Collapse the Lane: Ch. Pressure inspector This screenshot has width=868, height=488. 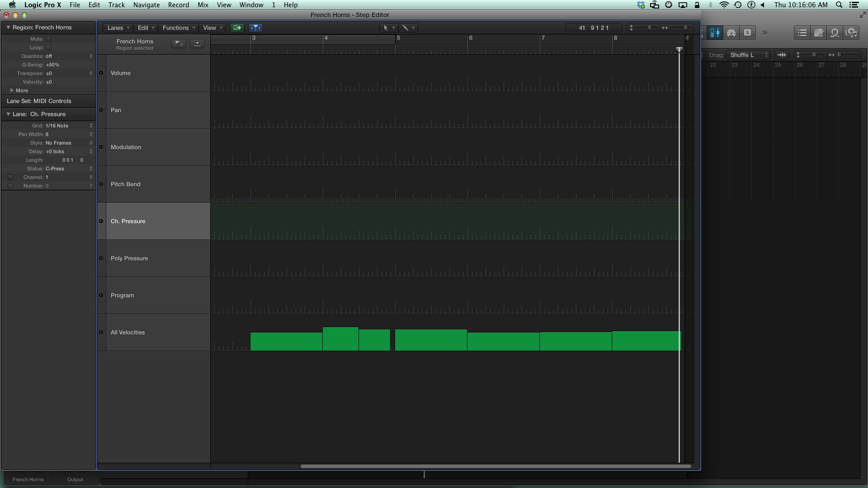8,114
